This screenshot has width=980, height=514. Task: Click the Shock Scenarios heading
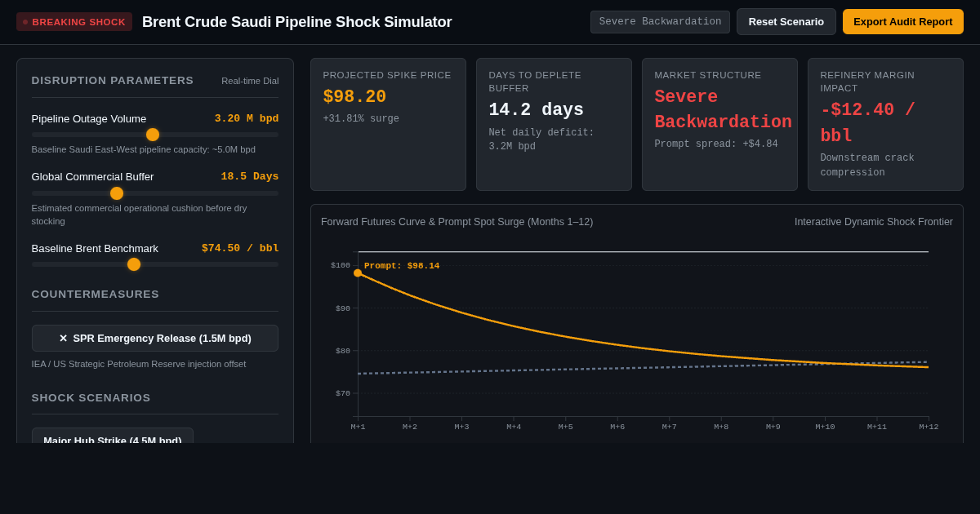[x=91, y=398]
